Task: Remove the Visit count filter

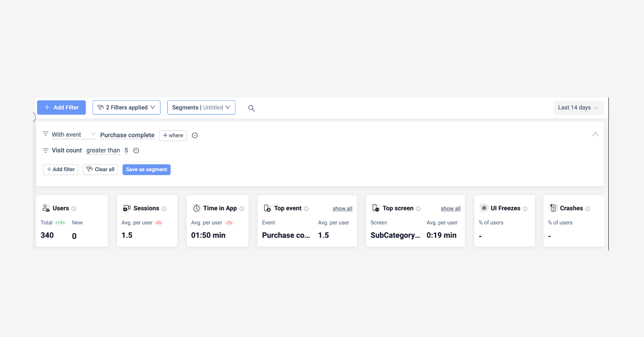Action: point(136,151)
